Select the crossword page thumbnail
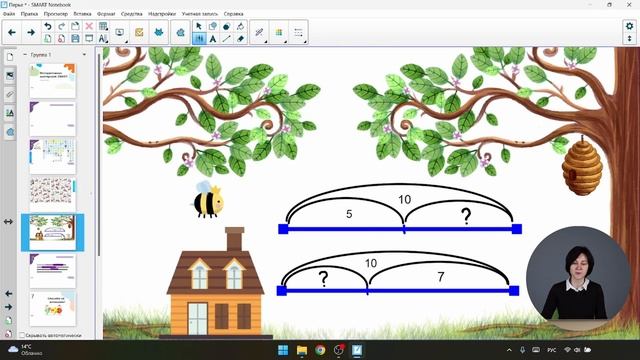 [53, 156]
